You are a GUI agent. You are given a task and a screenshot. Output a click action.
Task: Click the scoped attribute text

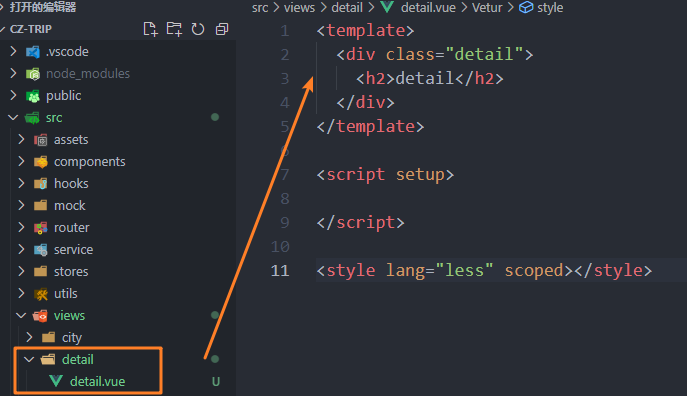pyautogui.click(x=534, y=270)
